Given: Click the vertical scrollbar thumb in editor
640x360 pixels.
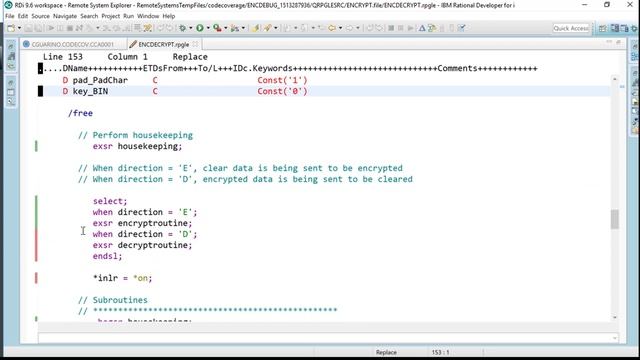Looking at the screenshot, I should click(x=614, y=219).
